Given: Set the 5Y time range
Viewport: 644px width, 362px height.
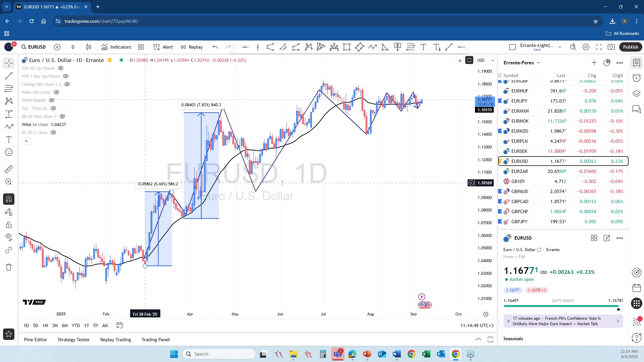Looking at the screenshot, I should pyautogui.click(x=96, y=325).
